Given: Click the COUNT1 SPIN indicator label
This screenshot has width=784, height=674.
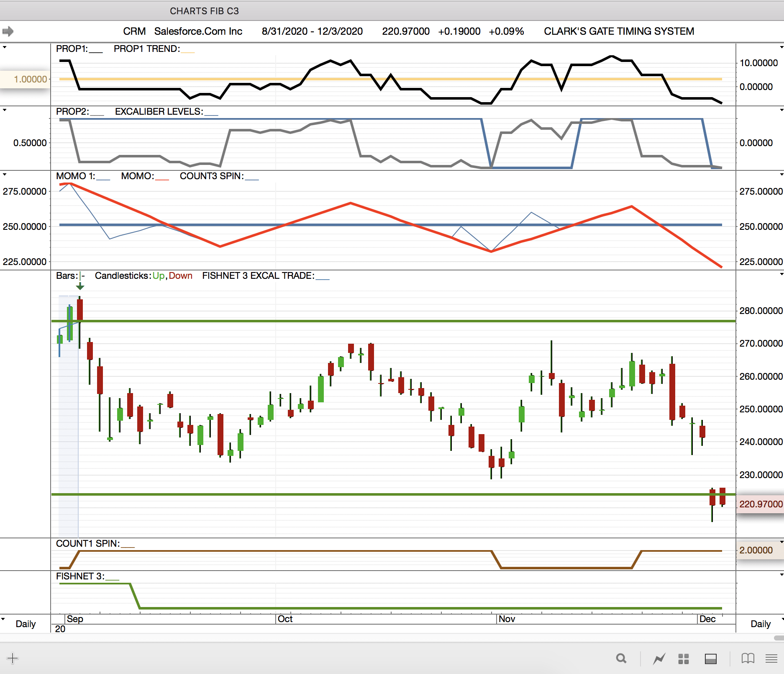Looking at the screenshot, I should click(88, 544).
